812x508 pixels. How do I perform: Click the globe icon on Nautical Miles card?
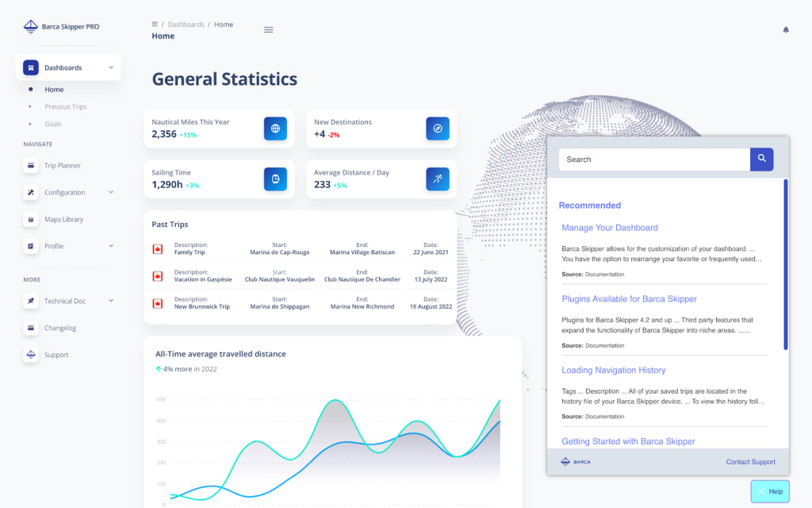[275, 129]
